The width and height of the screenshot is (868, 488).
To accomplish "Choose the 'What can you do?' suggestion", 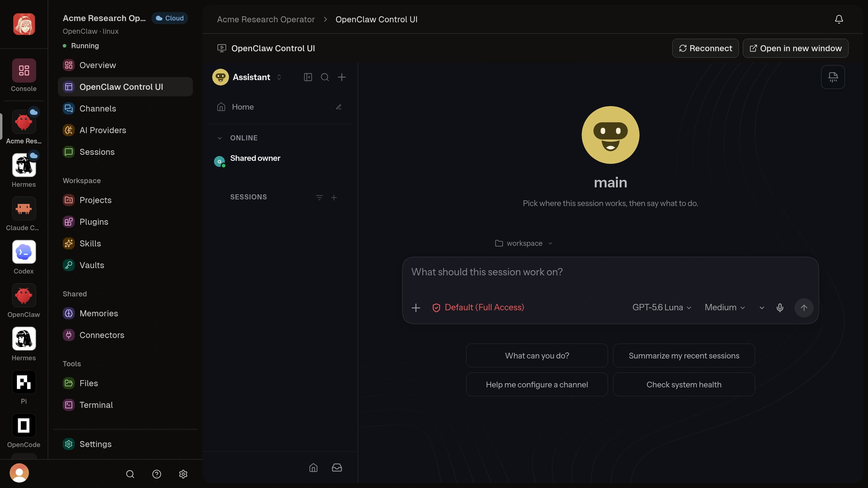I will (537, 356).
